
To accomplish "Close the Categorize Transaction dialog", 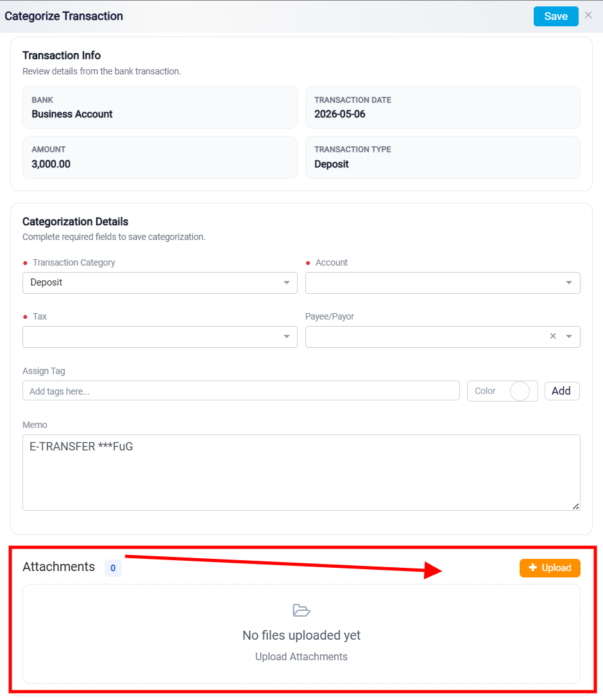I will (588, 15).
